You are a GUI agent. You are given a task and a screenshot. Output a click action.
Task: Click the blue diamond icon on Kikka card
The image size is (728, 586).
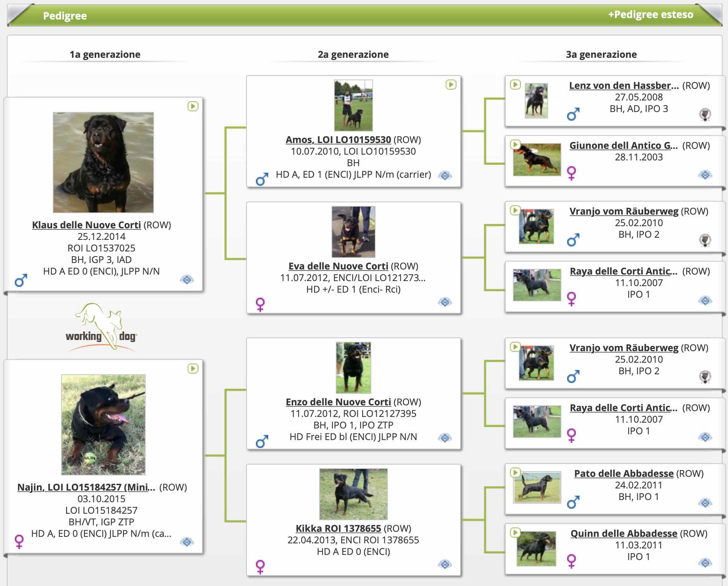[445, 564]
